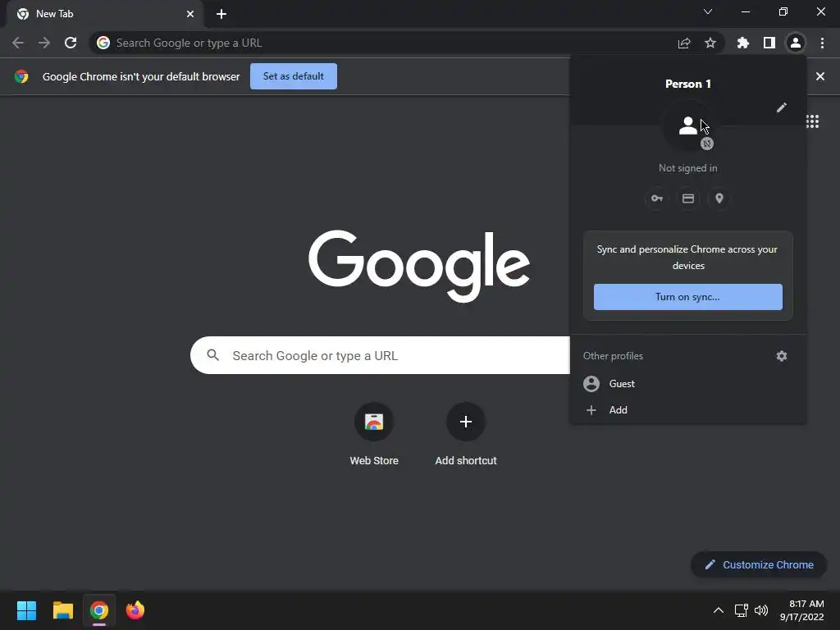This screenshot has height=630, width=840.
Task: Click the Chrome taskbar icon
Action: 99,610
